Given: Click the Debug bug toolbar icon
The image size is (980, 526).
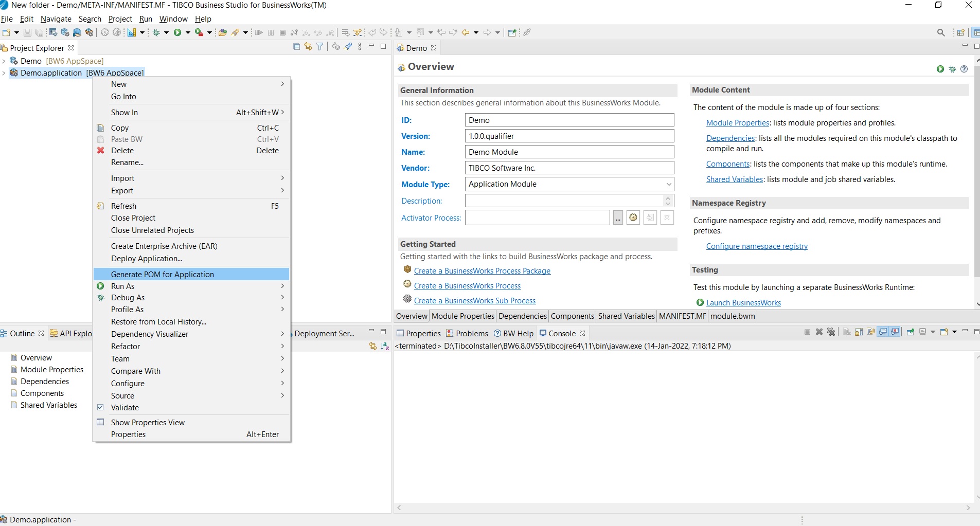Looking at the screenshot, I should 156,32.
